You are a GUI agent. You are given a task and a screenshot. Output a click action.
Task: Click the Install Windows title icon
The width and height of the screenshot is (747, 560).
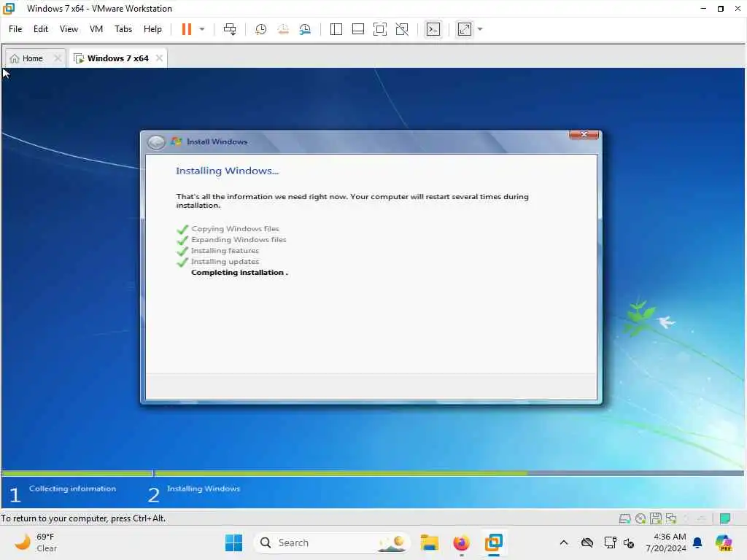click(x=177, y=141)
